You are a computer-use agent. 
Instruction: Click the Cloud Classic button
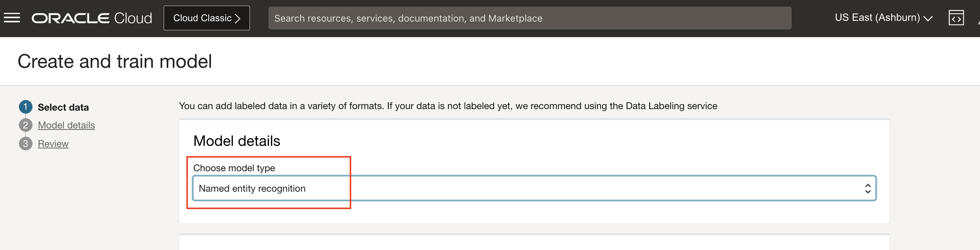click(206, 18)
